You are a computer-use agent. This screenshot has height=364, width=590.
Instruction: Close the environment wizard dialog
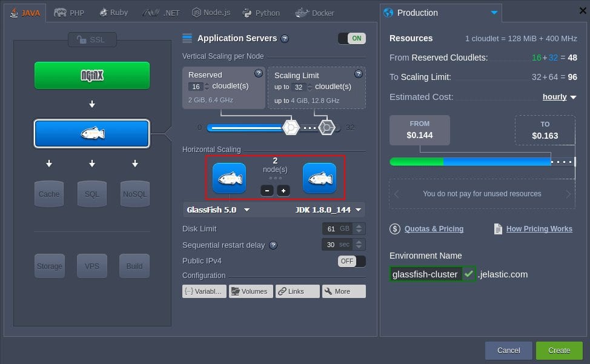583,10
